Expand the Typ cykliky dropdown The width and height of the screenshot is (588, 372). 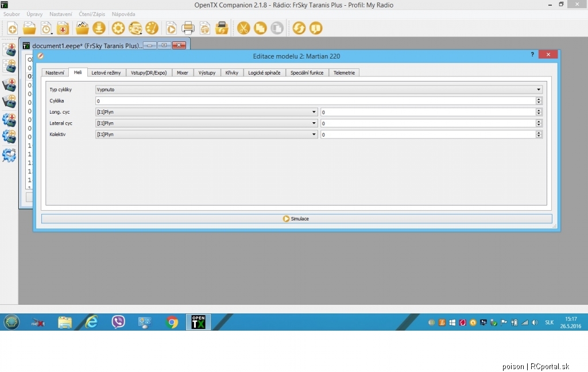coord(319,90)
